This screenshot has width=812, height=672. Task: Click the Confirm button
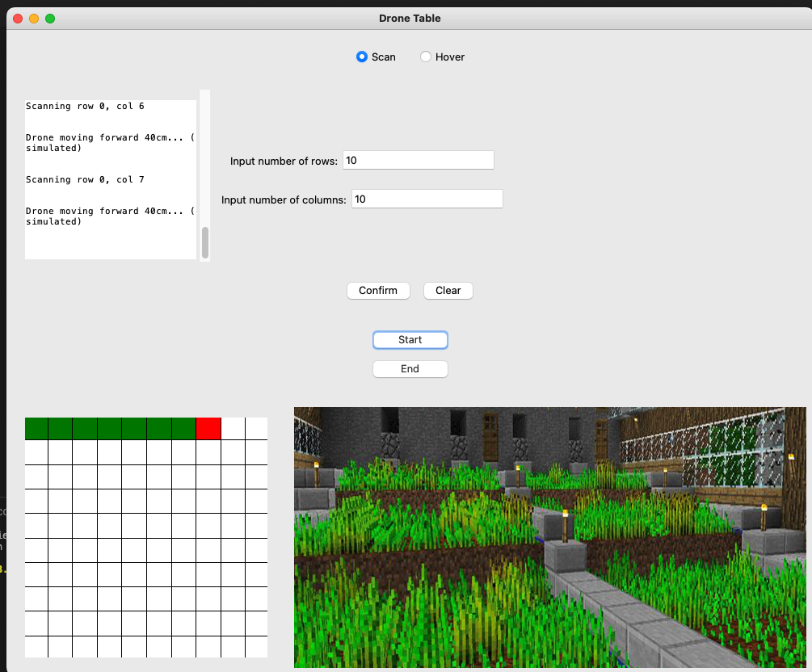coord(378,291)
